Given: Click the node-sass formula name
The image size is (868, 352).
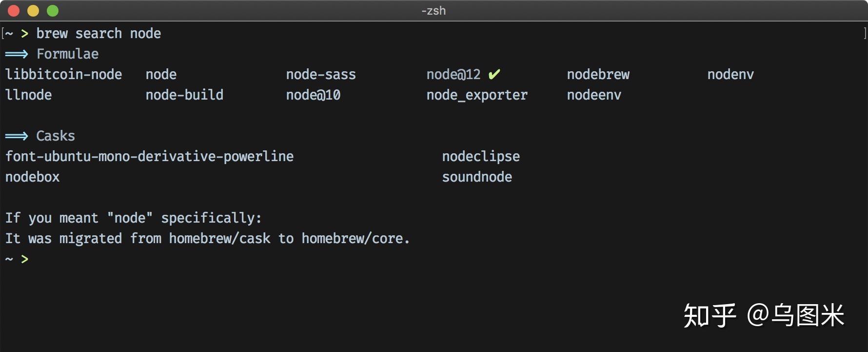Looking at the screenshot, I should (x=320, y=75).
